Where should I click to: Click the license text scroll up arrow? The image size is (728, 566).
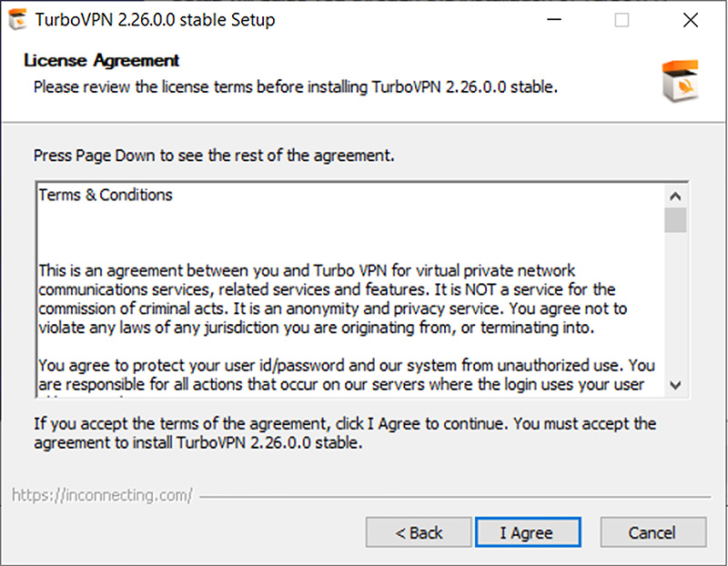click(675, 197)
